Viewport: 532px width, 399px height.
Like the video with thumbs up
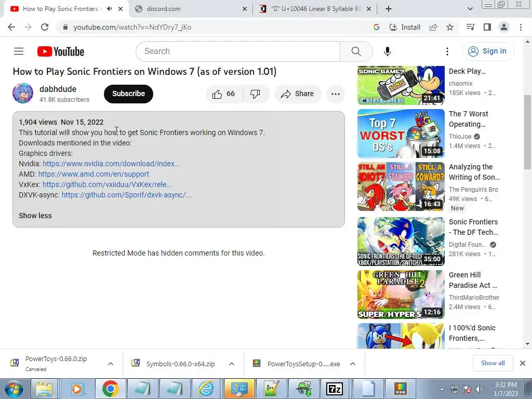tap(223, 94)
